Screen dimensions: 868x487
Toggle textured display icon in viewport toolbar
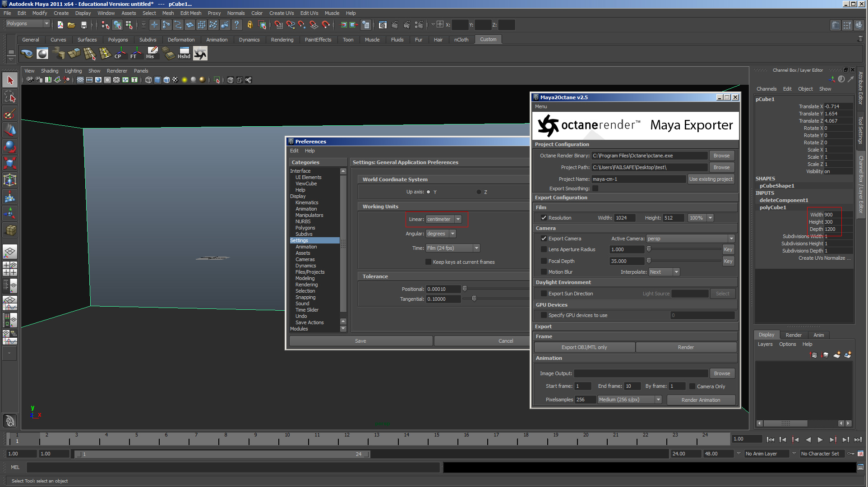pos(175,80)
